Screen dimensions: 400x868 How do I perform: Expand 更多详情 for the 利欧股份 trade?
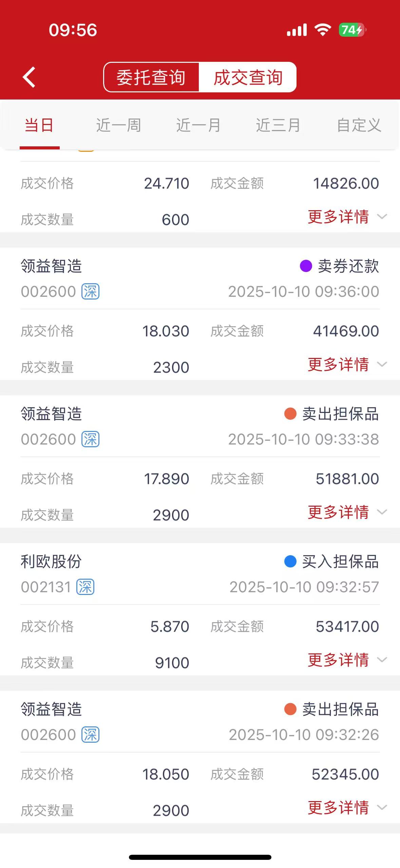(347, 660)
